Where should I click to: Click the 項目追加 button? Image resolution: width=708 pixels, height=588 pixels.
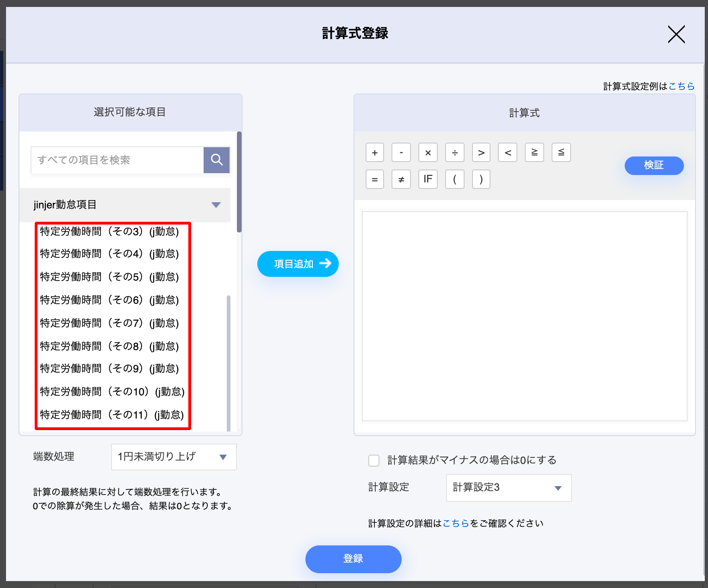click(298, 264)
